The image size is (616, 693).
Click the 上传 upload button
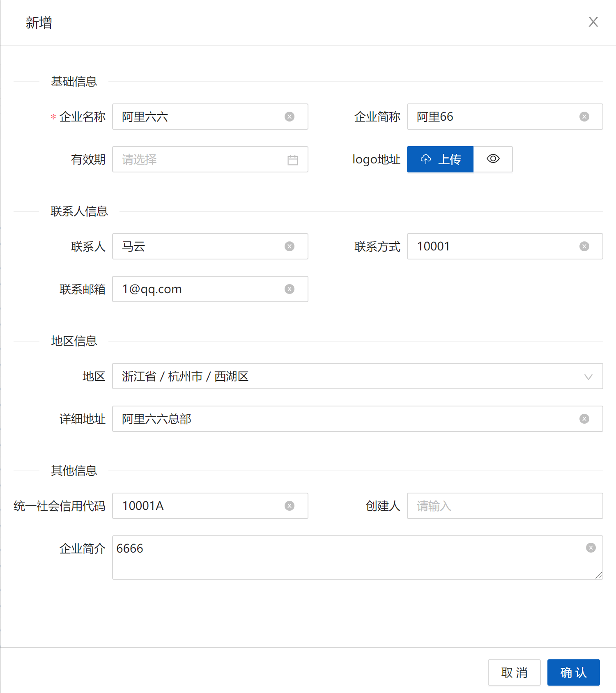pos(440,159)
